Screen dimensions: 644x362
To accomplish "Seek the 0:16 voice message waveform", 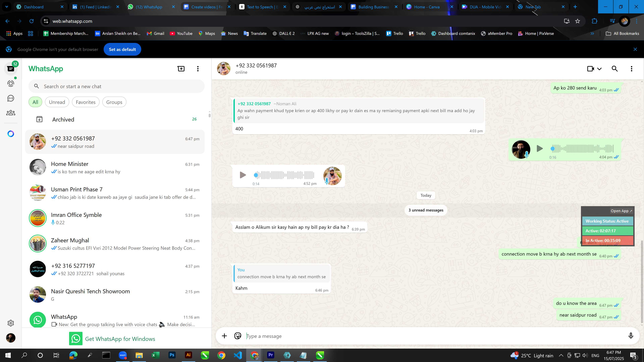I will pos(582,149).
